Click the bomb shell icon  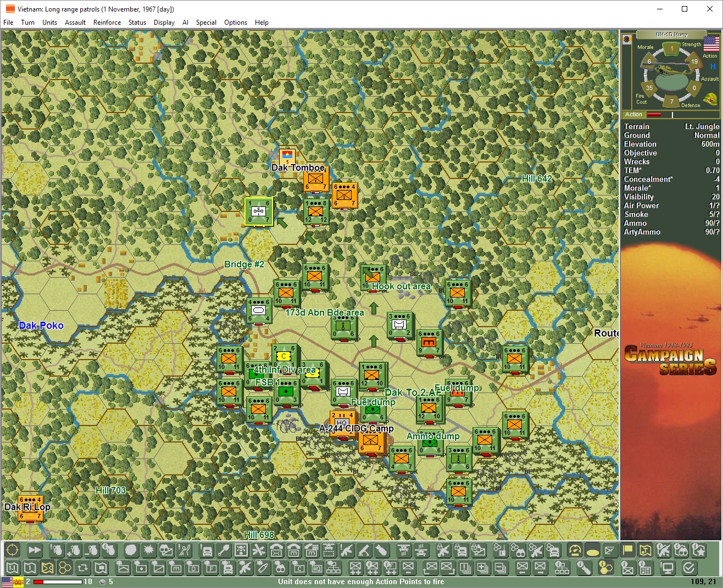coord(382,550)
